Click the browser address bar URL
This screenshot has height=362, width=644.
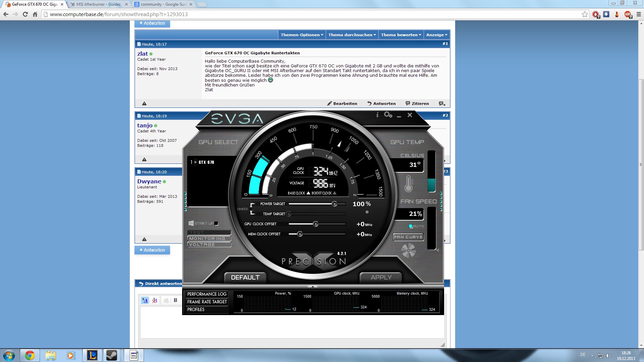pyautogui.click(x=119, y=14)
